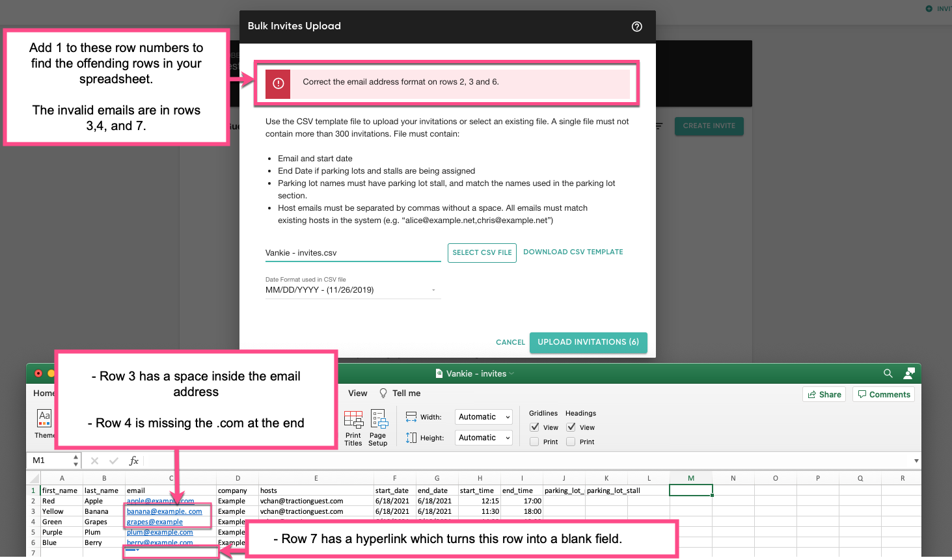
Task: Click the Name Box showing M1
Action: coord(51,460)
